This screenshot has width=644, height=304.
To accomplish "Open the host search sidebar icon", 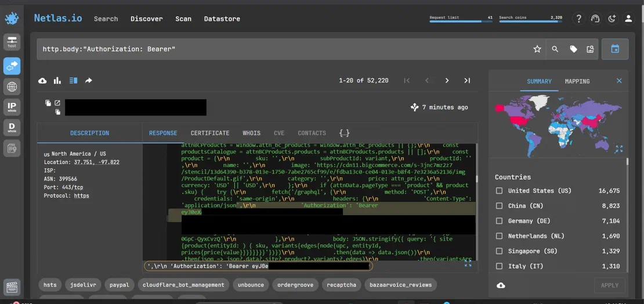I will click(12, 42).
